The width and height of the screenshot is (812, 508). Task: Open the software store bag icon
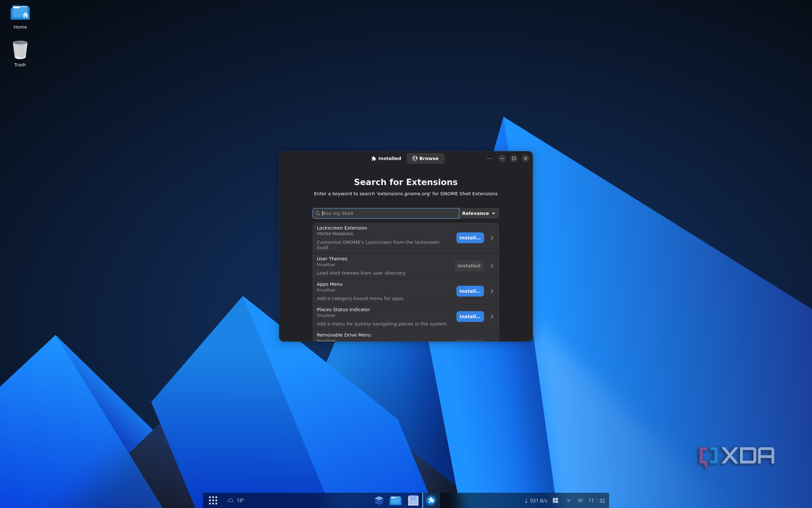coord(413,500)
